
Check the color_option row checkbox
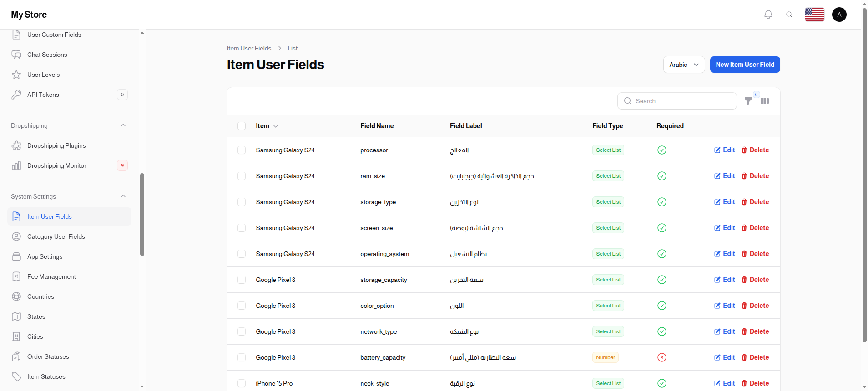[242, 306]
